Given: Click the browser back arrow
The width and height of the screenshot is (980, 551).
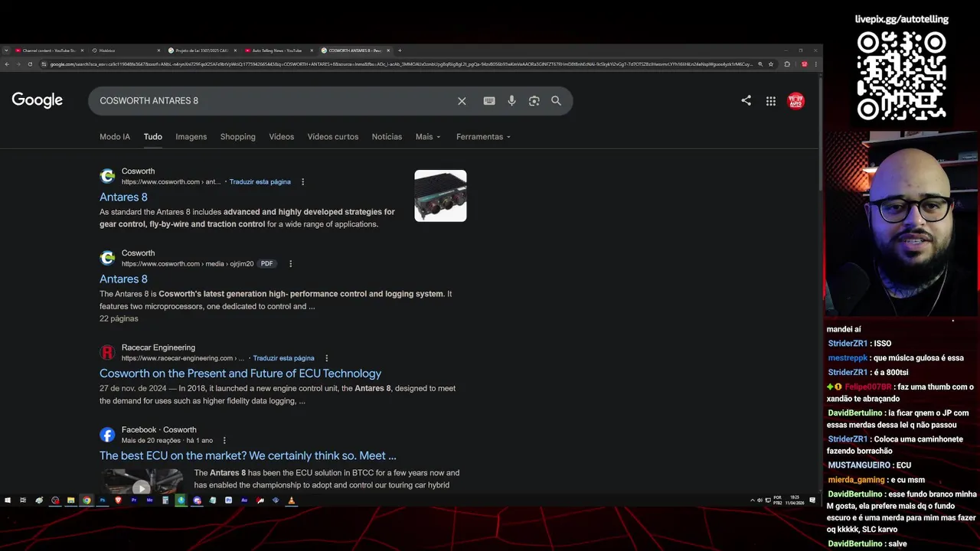Looking at the screenshot, I should click(7, 64).
